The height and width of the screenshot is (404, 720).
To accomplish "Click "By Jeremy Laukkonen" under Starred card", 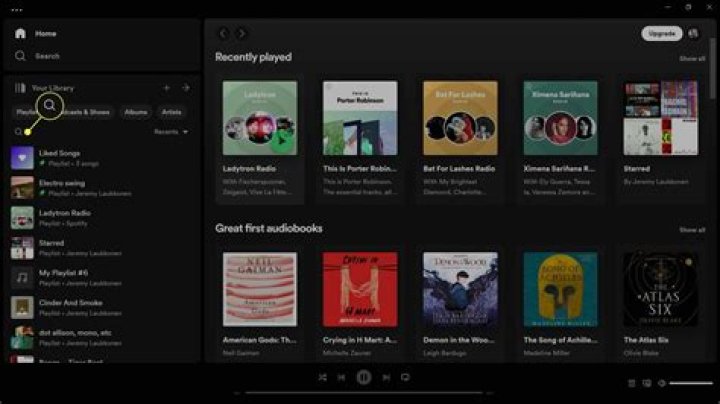I will click(x=656, y=182).
